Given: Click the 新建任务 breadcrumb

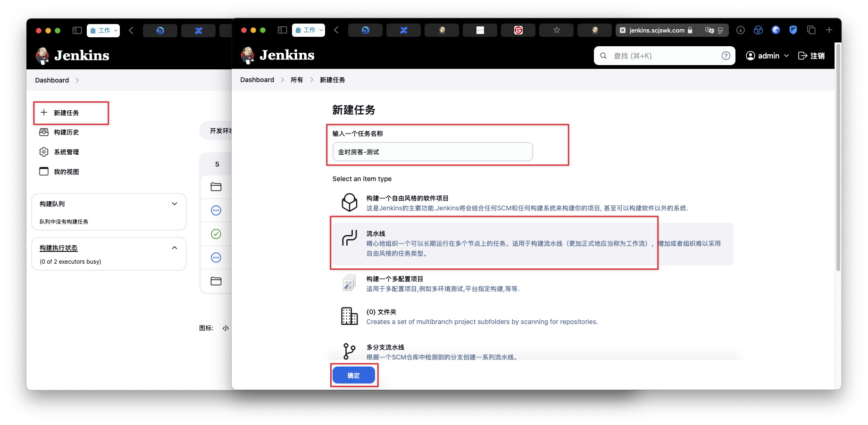Looking at the screenshot, I should pos(333,80).
